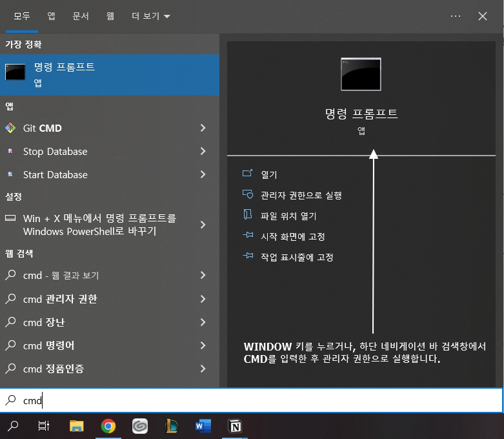Screen dimensions: 504x439
Task: Select the Stop Database result
Action: tap(55, 151)
